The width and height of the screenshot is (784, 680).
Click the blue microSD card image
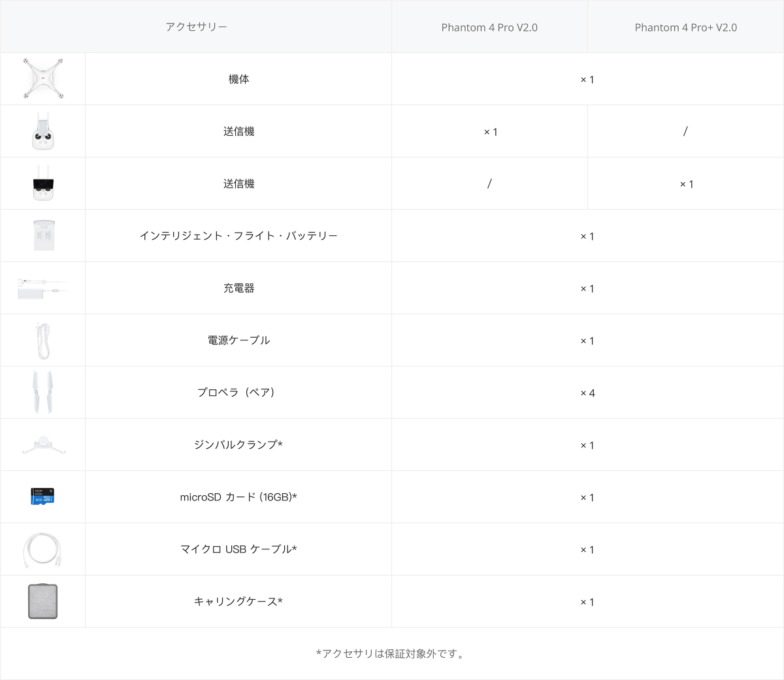tap(43, 496)
